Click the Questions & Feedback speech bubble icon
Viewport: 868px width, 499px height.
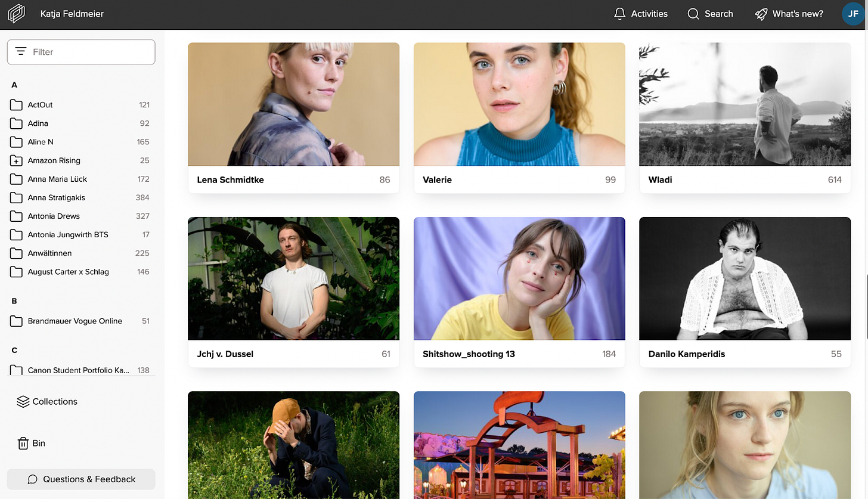pyautogui.click(x=33, y=479)
